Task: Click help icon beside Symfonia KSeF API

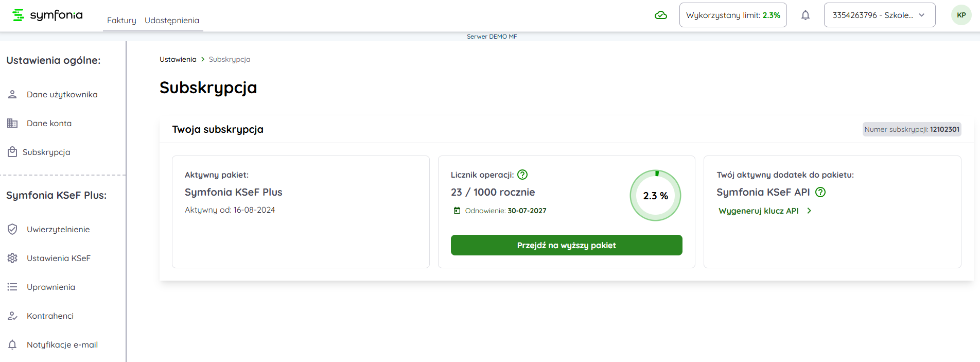Action: pos(820,192)
